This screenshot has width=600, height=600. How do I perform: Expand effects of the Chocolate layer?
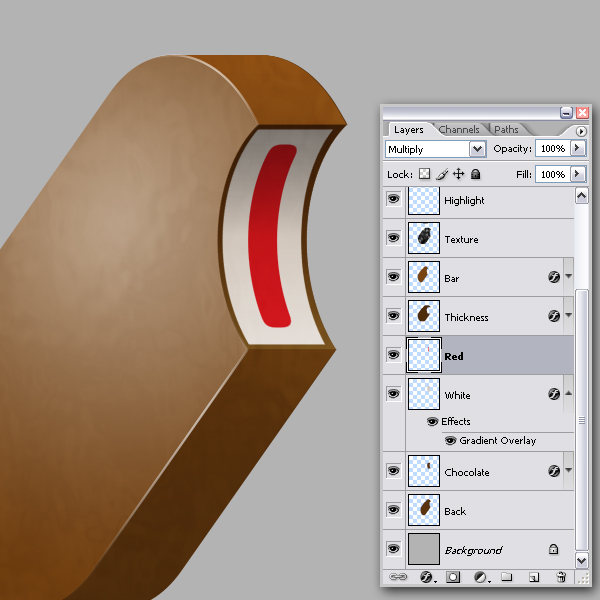[569, 470]
